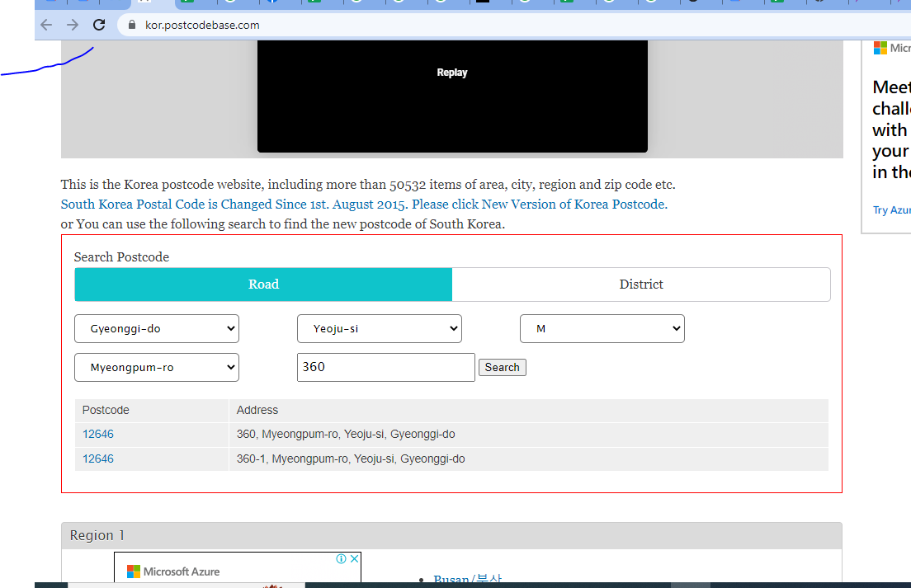The width and height of the screenshot is (911, 588).
Task: Switch to the Road search tab
Action: point(263,285)
